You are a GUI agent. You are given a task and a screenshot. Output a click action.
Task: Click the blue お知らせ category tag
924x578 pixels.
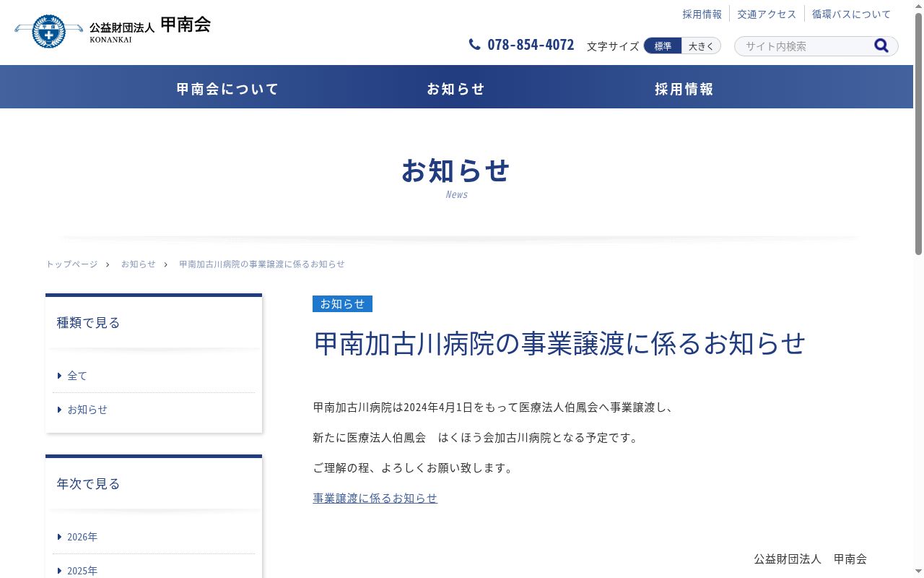tap(342, 303)
